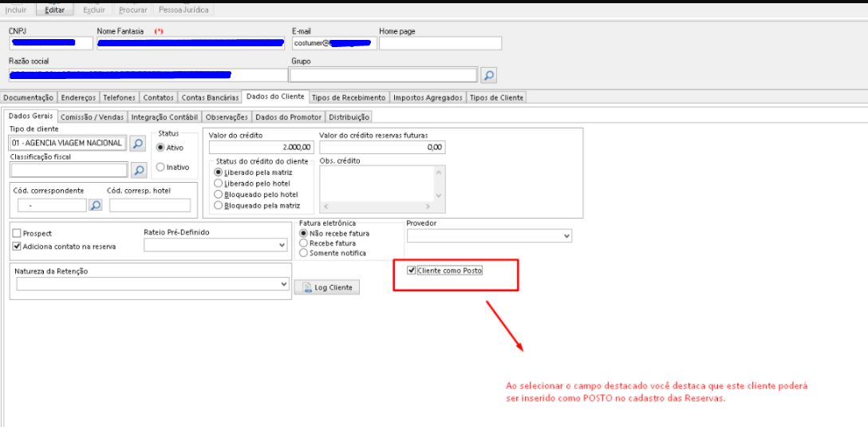The height and width of the screenshot is (427, 868).
Task: Click the Tipo de cliente field
Action: coord(69,143)
